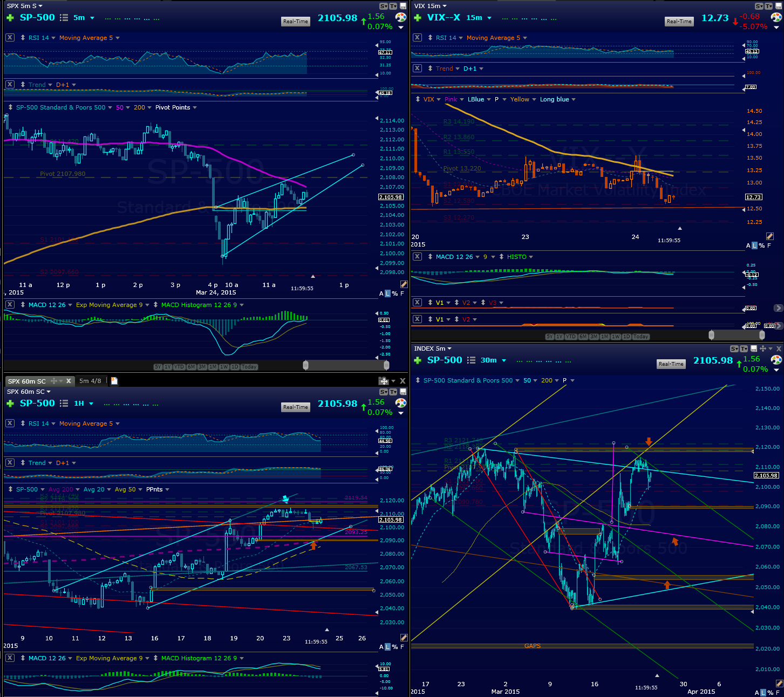Select the SPX 60m SC tab

(x=27, y=381)
